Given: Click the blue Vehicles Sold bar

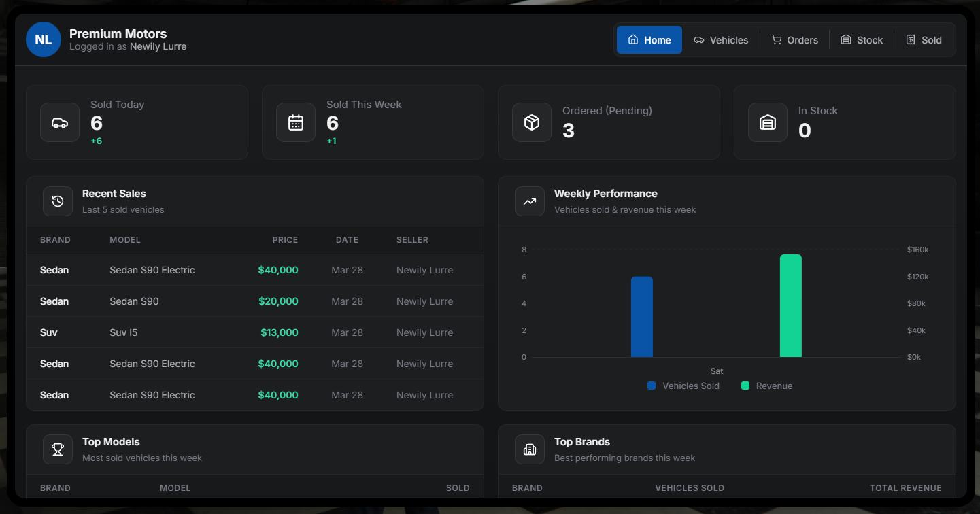Looking at the screenshot, I should (641, 317).
